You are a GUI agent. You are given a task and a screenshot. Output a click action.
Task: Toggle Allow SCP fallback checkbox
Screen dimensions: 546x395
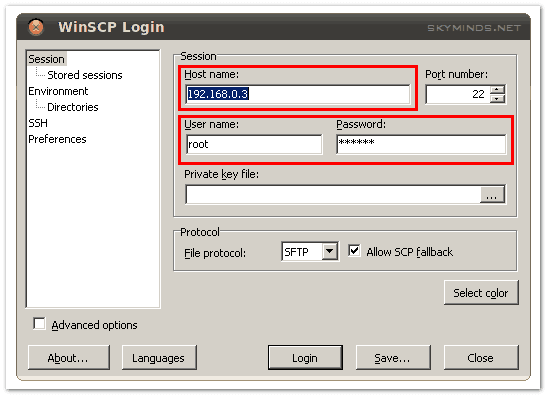click(x=354, y=251)
